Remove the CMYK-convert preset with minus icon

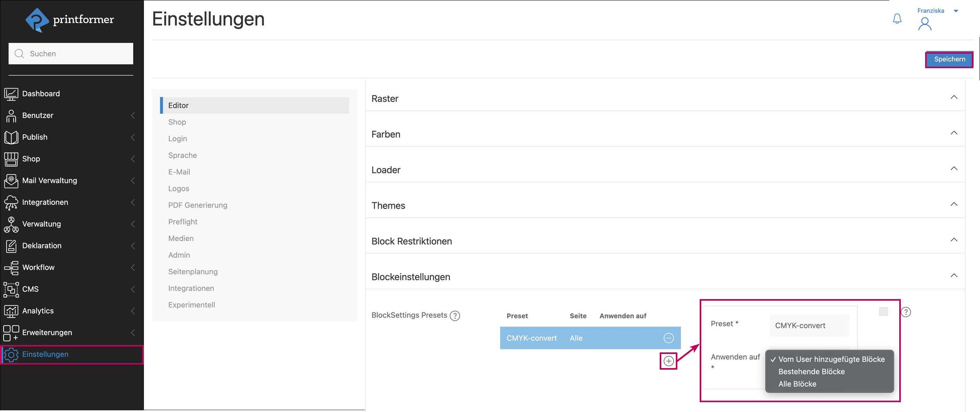668,338
